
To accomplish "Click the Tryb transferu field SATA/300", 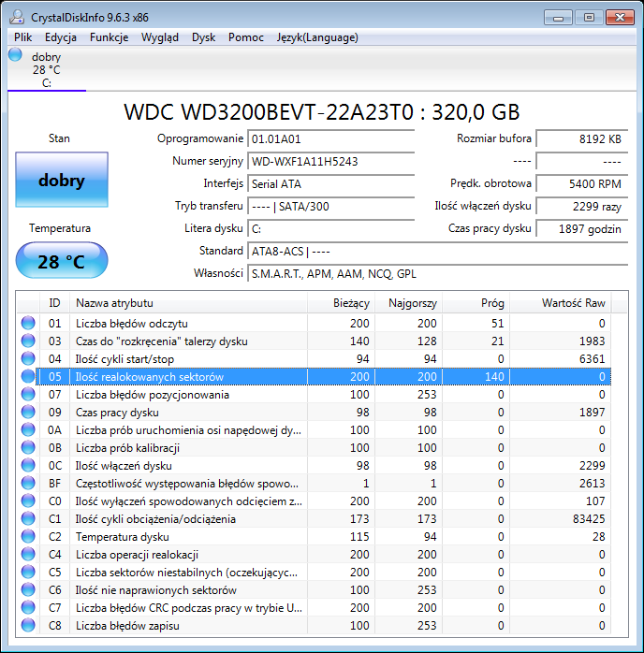I will click(x=331, y=207).
